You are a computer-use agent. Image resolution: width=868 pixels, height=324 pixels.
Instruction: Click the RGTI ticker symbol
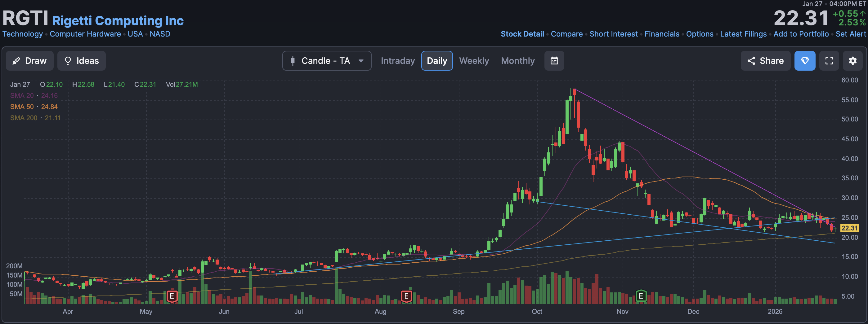coord(25,18)
